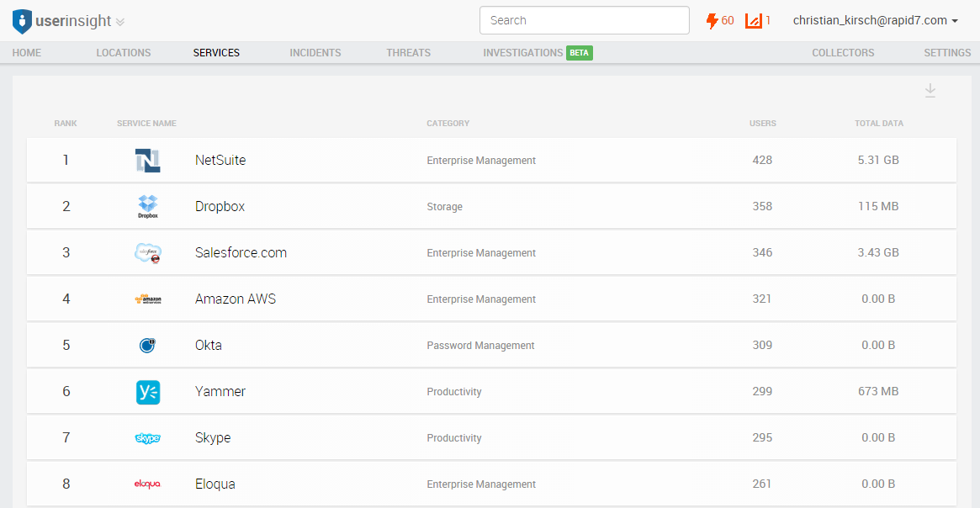The width and height of the screenshot is (980, 508).
Task: Click into the Search field
Action: pos(584,21)
